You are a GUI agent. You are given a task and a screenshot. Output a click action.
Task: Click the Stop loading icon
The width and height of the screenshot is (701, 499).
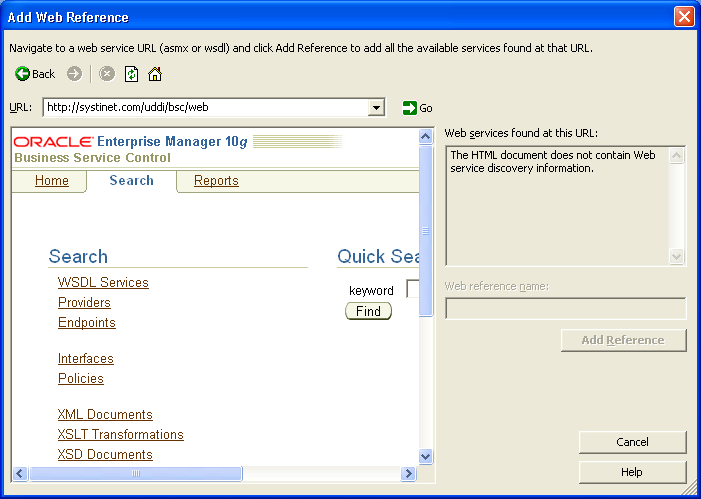coord(107,74)
